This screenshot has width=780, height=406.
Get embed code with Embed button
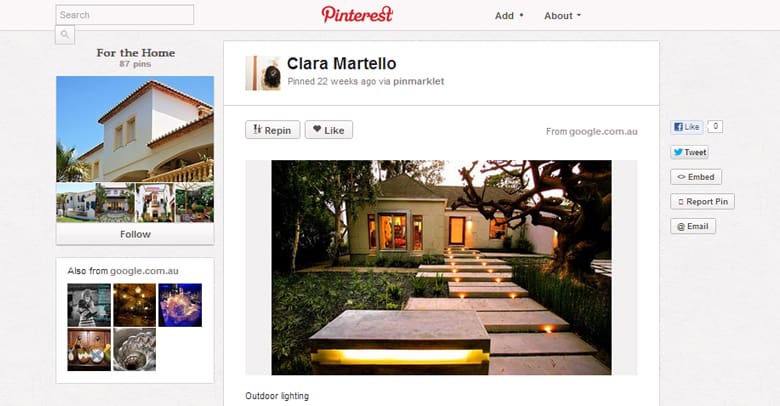pos(696,177)
